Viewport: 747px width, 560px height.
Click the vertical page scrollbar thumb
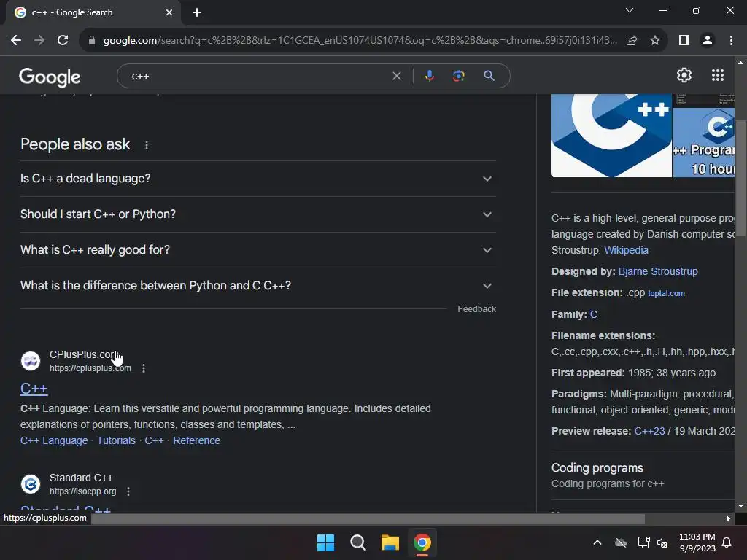pos(740,176)
